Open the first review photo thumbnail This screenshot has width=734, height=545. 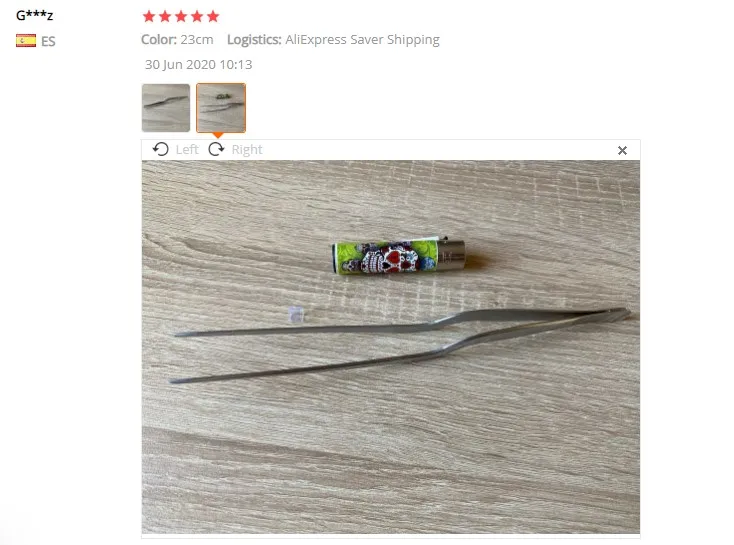pos(166,108)
